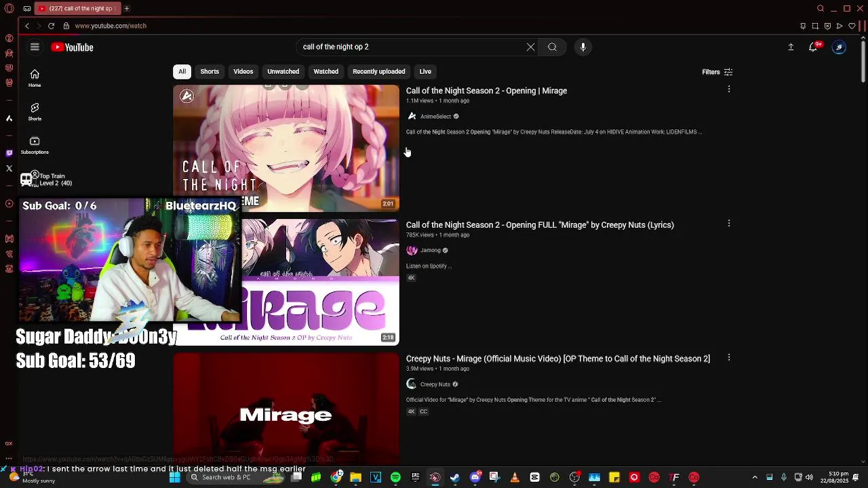Visit the AnimeSelect channel

[x=435, y=117]
